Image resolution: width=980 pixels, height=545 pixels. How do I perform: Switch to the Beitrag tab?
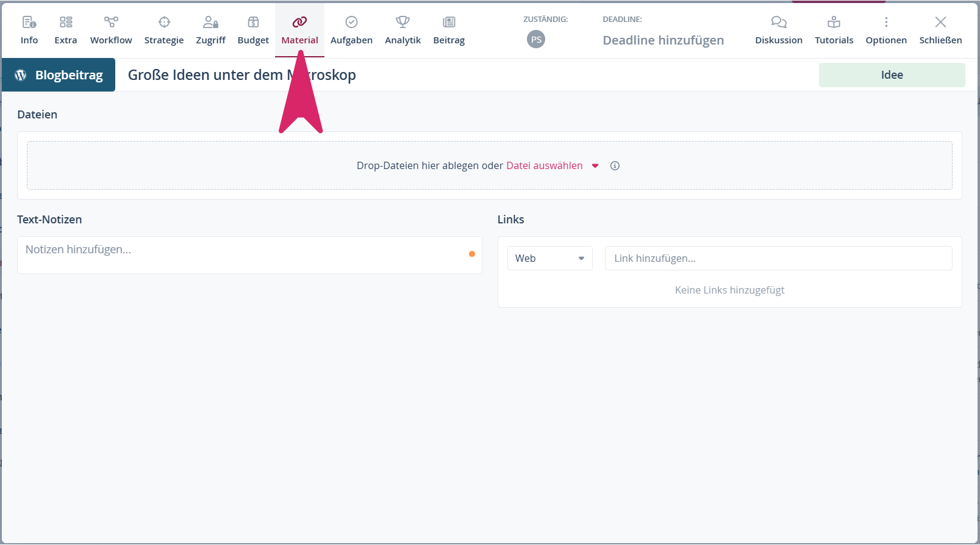click(x=449, y=31)
